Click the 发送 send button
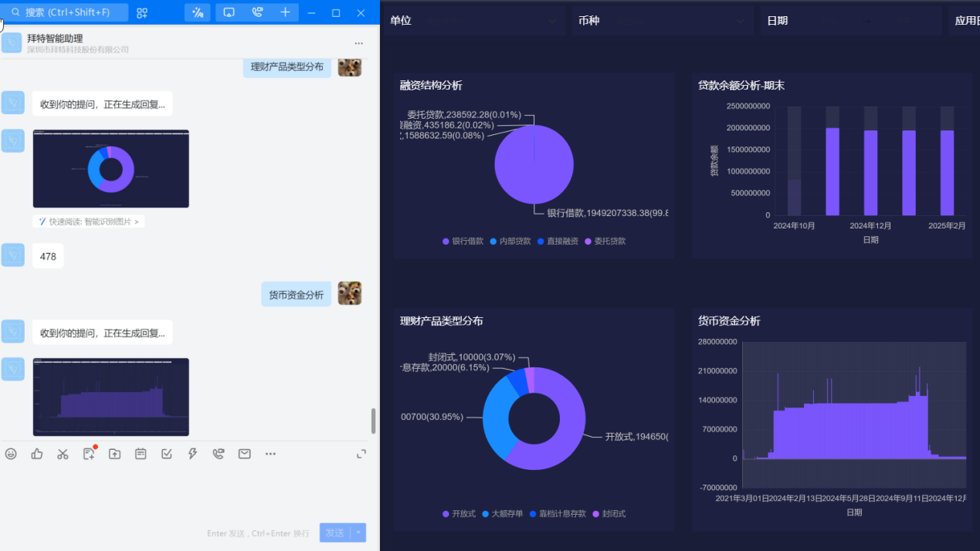The height and width of the screenshot is (551, 980). click(334, 532)
